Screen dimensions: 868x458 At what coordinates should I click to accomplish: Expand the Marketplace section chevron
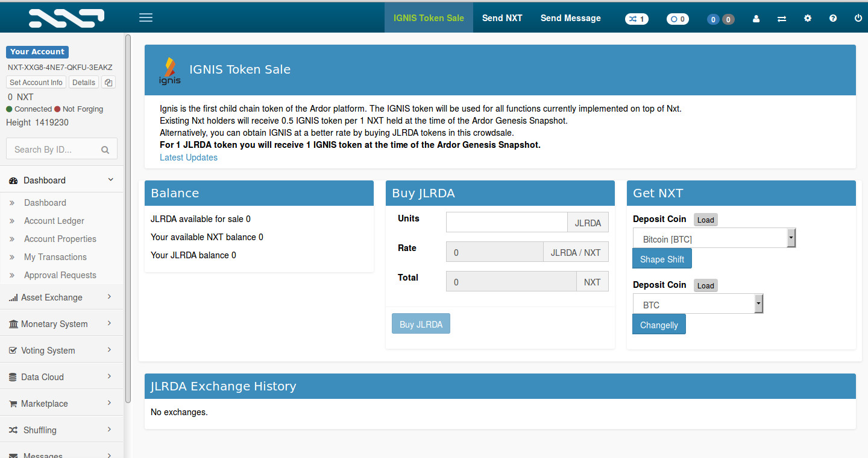[x=109, y=403]
